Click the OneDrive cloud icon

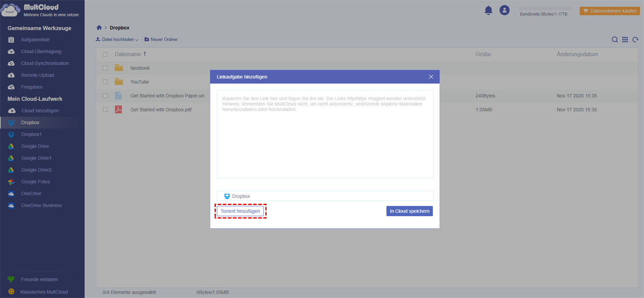[11, 194]
